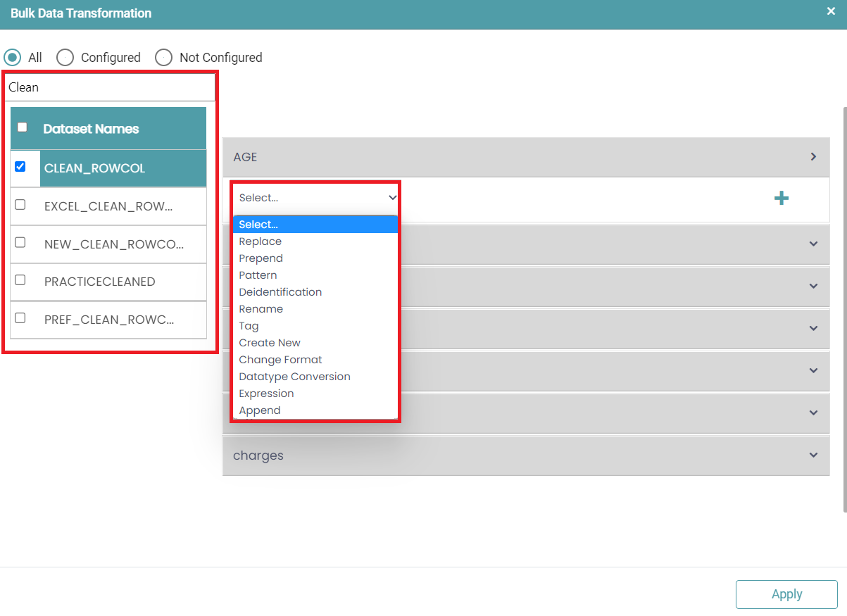Screen dimensions: 847x616
Task: Check the PRACTICECLEANED dataset checkbox
Action: (20, 280)
